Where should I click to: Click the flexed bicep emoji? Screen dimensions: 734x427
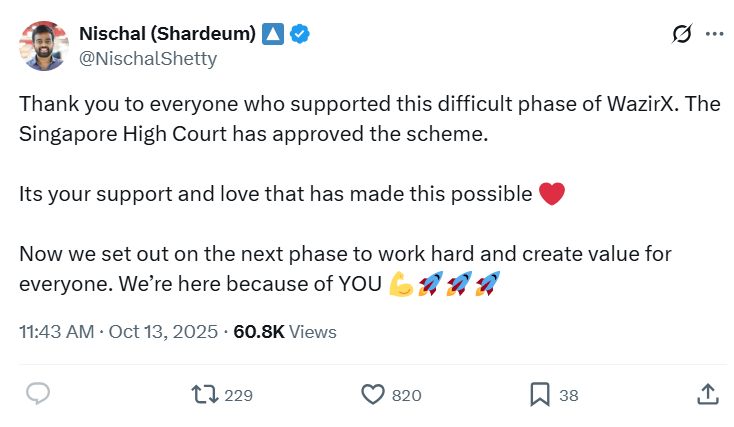click(401, 284)
